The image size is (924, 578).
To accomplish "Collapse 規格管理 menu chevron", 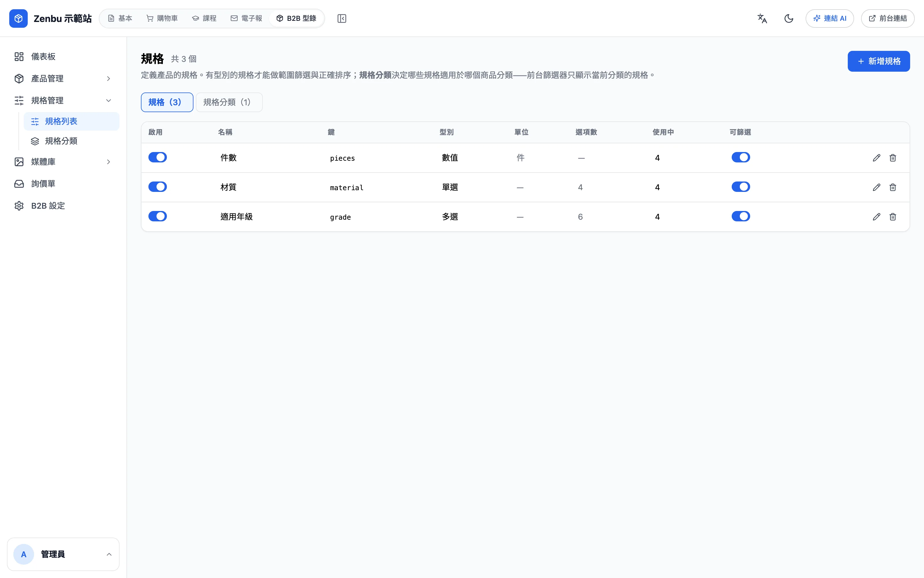I will click(x=109, y=101).
